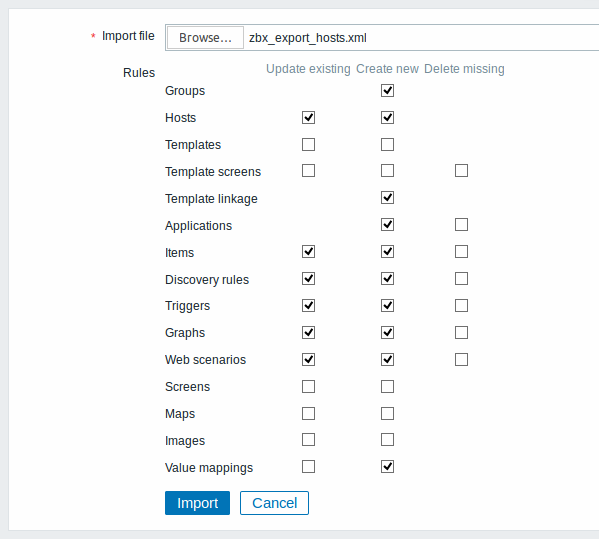The height and width of the screenshot is (539, 599).
Task: Enable Delete missing for Graphs
Action: (x=461, y=332)
